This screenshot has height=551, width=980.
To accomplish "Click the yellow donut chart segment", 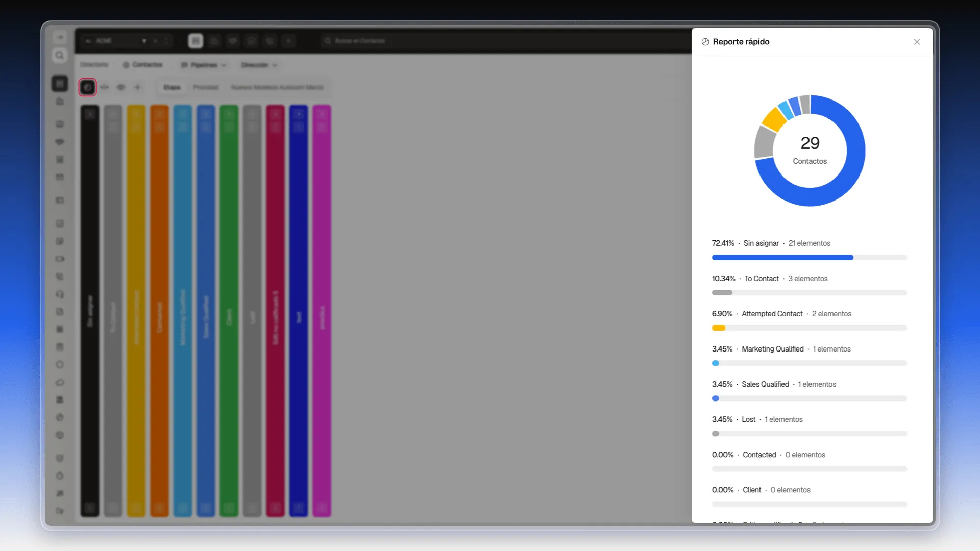I will coord(773,120).
